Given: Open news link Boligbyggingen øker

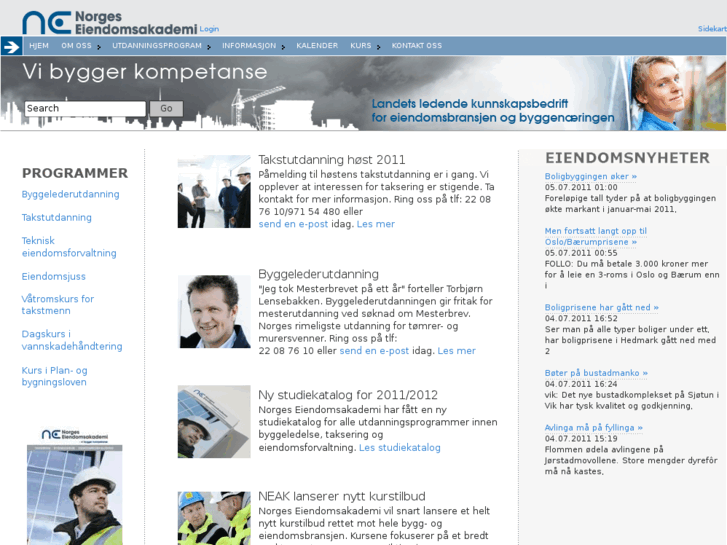Looking at the screenshot, I should click(591, 176).
